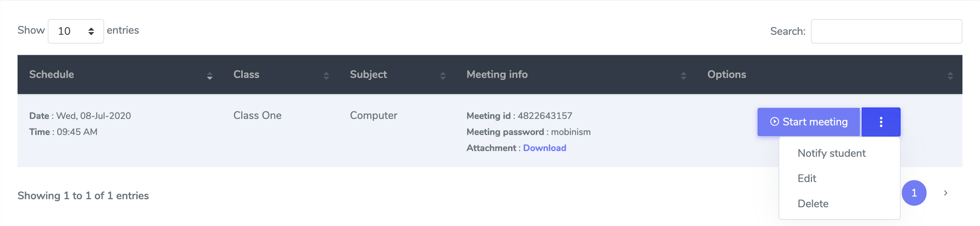This screenshot has width=980, height=226.
Task: Go to page 1 in pagination
Action: pyautogui.click(x=914, y=193)
